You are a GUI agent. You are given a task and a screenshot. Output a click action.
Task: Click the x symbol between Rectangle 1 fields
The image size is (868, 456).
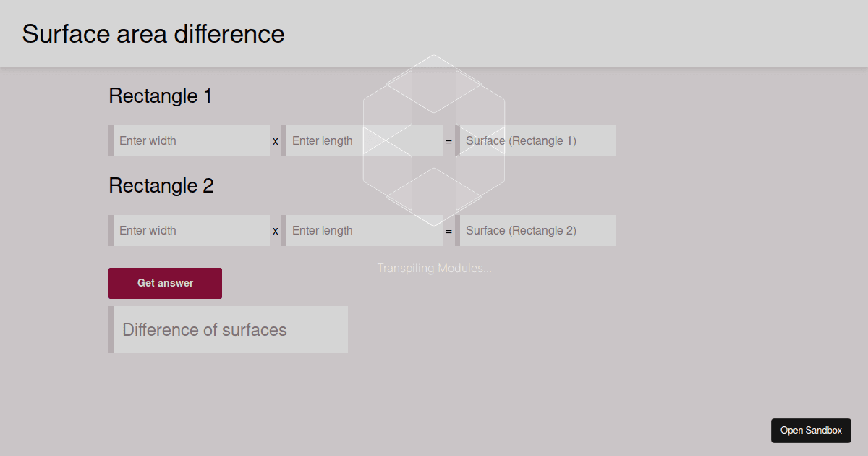pyautogui.click(x=275, y=140)
